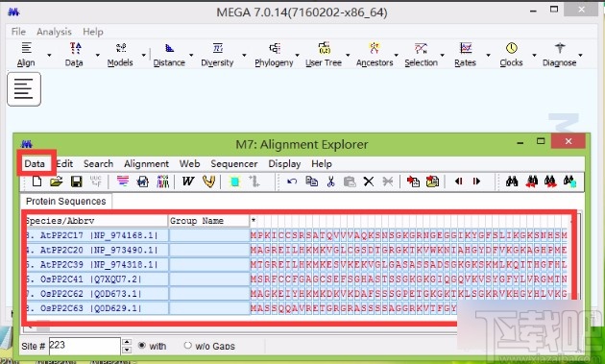Open the Selection tool
The width and height of the screenshot is (605, 364).
pos(421,55)
